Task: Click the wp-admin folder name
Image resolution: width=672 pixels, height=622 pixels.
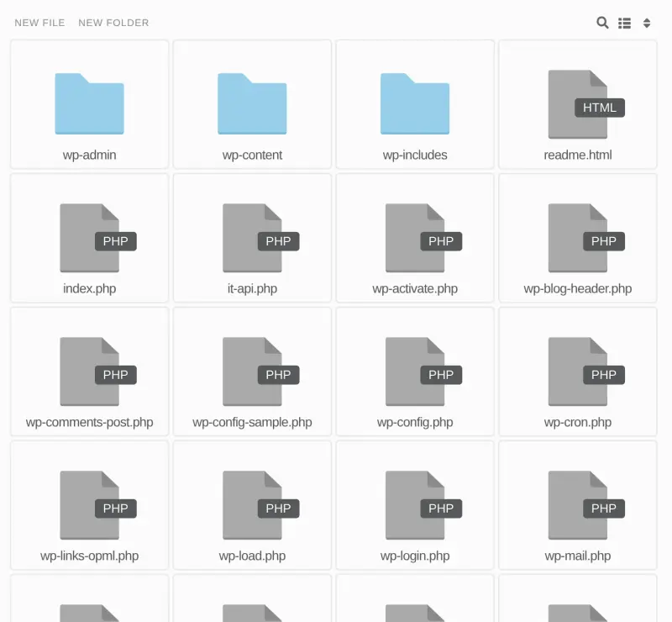Action: point(89,155)
